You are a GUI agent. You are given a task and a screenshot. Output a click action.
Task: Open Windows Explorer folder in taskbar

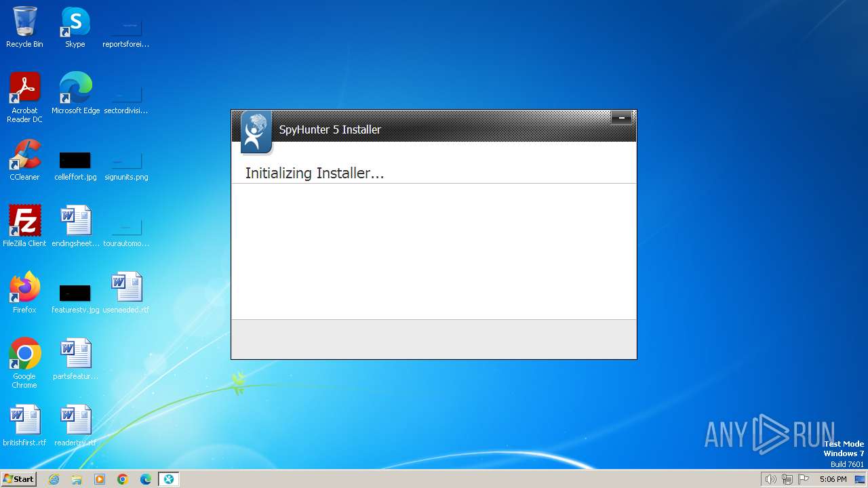coord(77,479)
